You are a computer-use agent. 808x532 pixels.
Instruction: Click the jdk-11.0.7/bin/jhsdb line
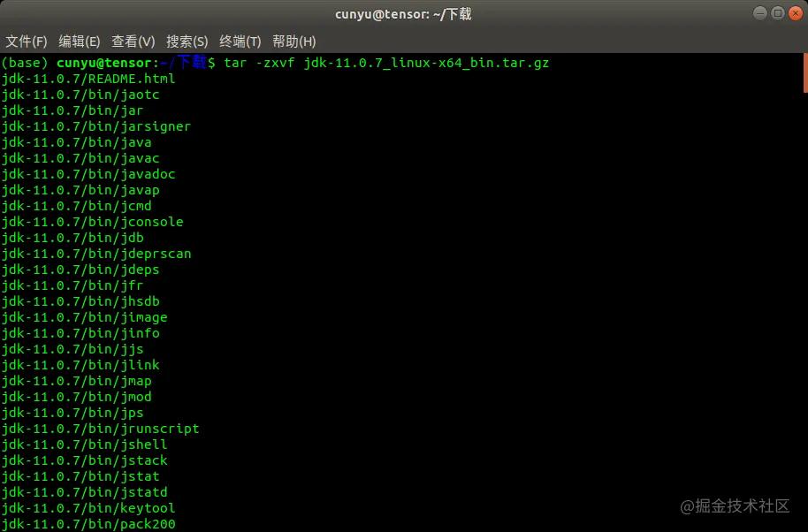pos(80,301)
